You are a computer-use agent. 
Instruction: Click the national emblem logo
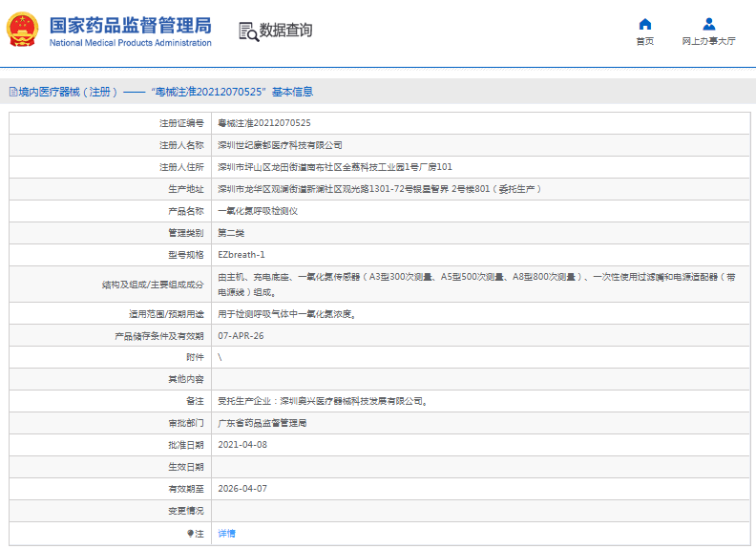tap(24, 31)
